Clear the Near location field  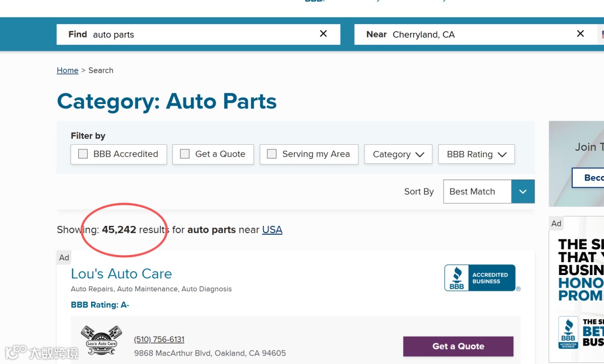click(x=581, y=34)
